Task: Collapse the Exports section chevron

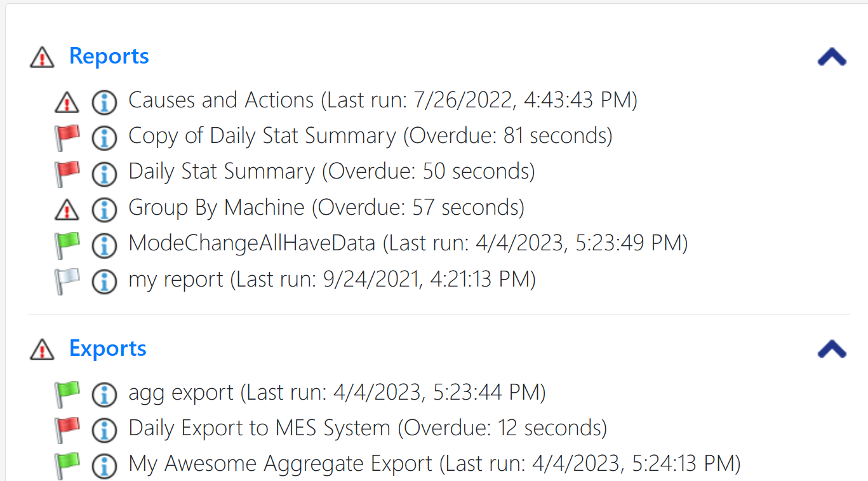Action: point(832,349)
